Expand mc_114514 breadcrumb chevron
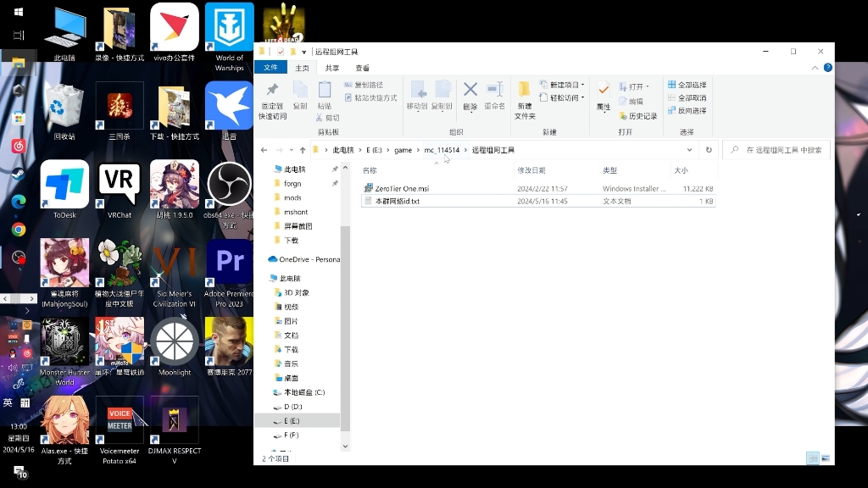 [465, 150]
